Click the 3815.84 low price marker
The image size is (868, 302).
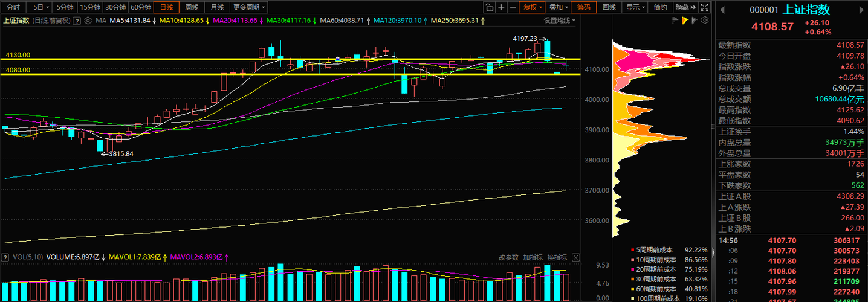tap(121, 154)
